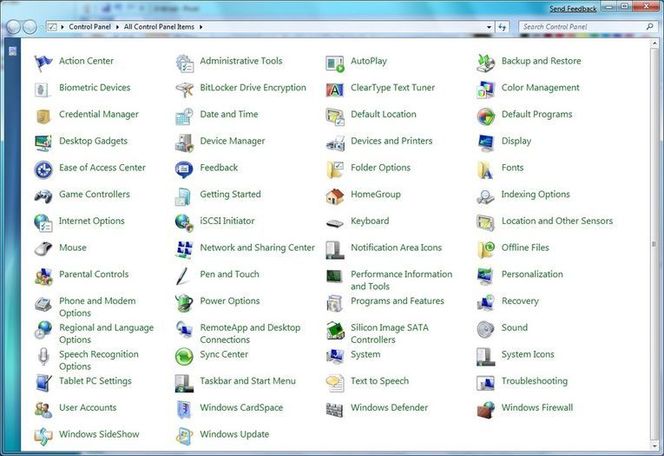The width and height of the screenshot is (664, 456).
Task: Expand the arrow after All Control Panel Items
Action: pos(201,27)
